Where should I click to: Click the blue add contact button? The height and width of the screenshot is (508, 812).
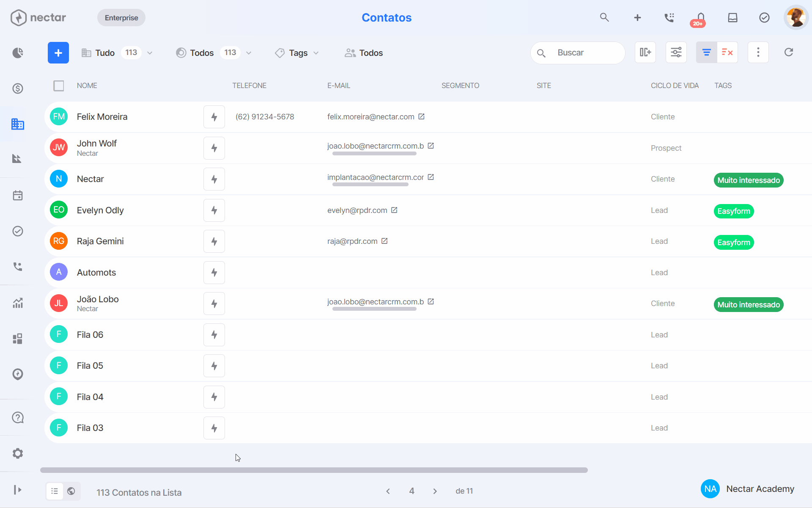click(58, 53)
